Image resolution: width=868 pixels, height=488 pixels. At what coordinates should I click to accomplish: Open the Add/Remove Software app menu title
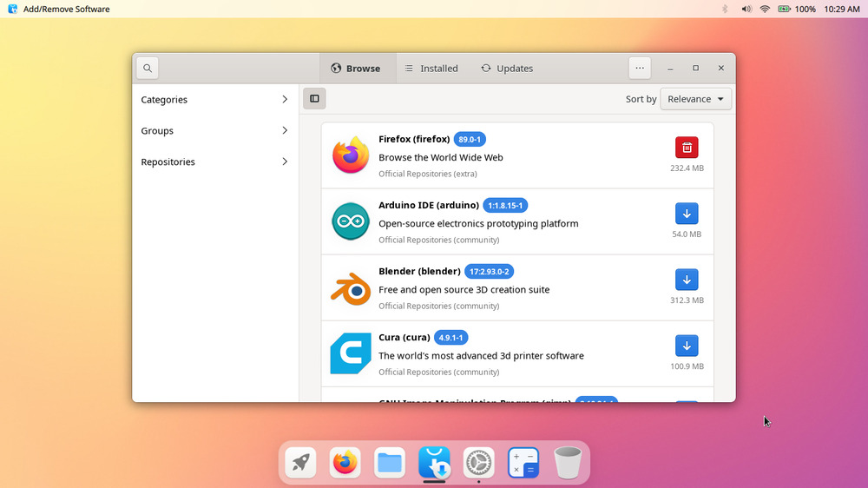67,9
